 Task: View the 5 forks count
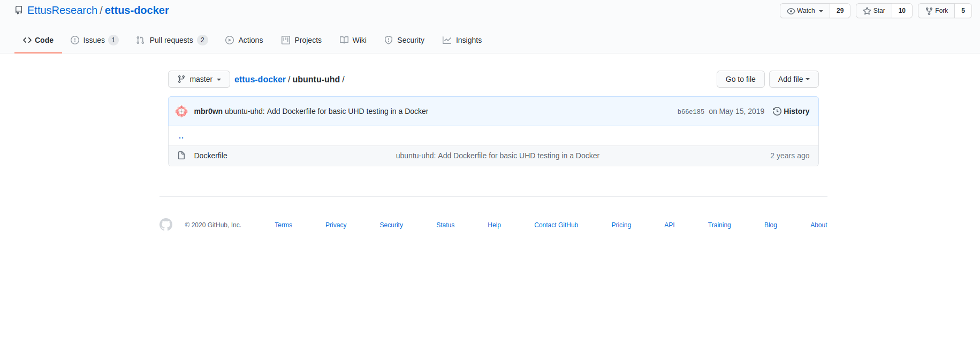963,11
